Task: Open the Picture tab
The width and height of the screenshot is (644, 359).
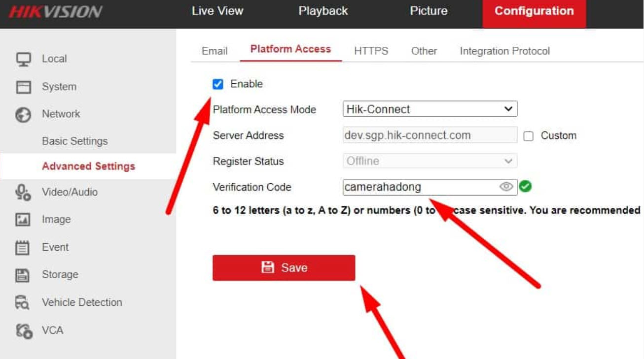Action: (x=429, y=11)
